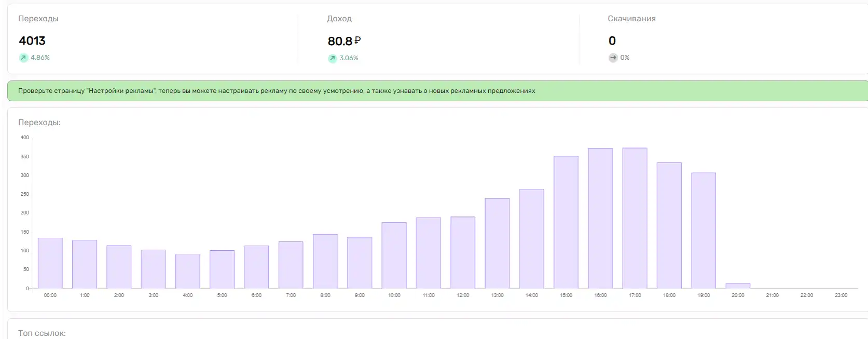Viewport: 868px width, 339px height.
Task: Click the 3.06% growth figure
Action: tap(349, 58)
